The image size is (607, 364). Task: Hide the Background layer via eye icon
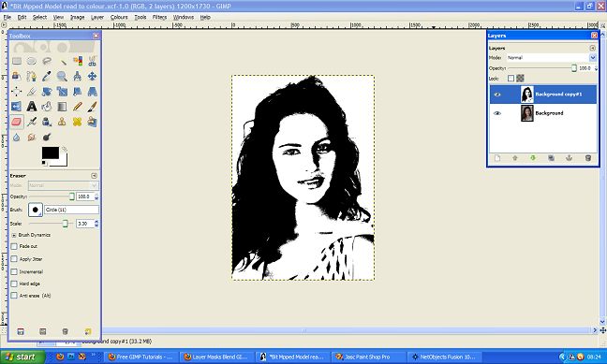coord(497,113)
